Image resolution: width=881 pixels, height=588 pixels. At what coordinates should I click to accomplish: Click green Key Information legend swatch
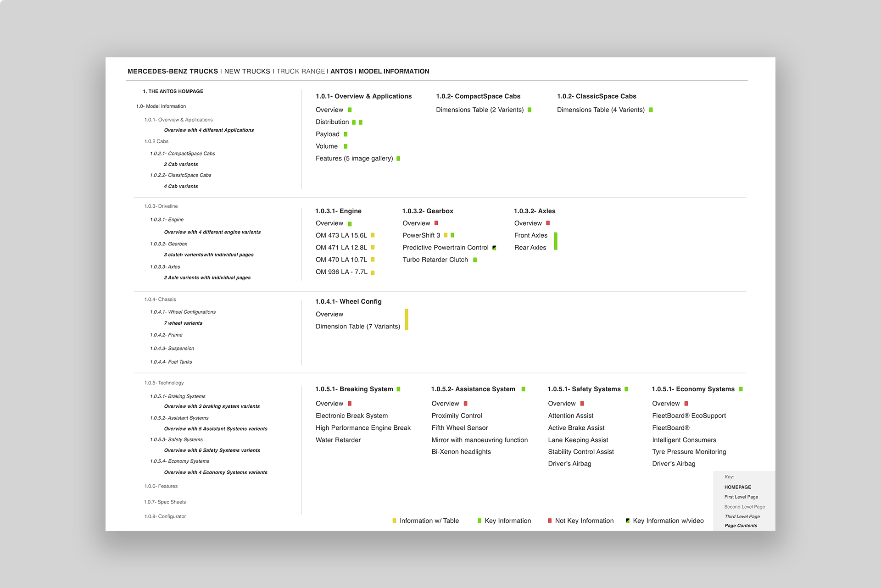pos(479,521)
